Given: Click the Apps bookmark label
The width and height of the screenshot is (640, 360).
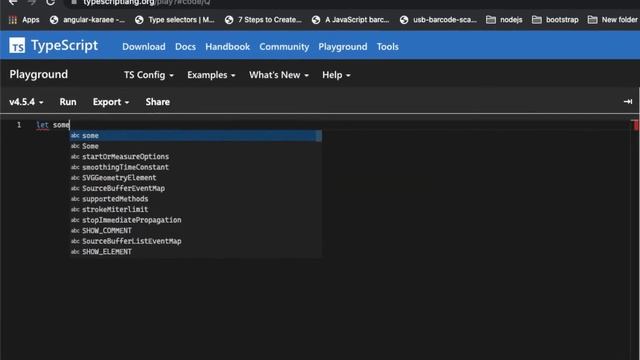Looking at the screenshot, I should pos(31,20).
